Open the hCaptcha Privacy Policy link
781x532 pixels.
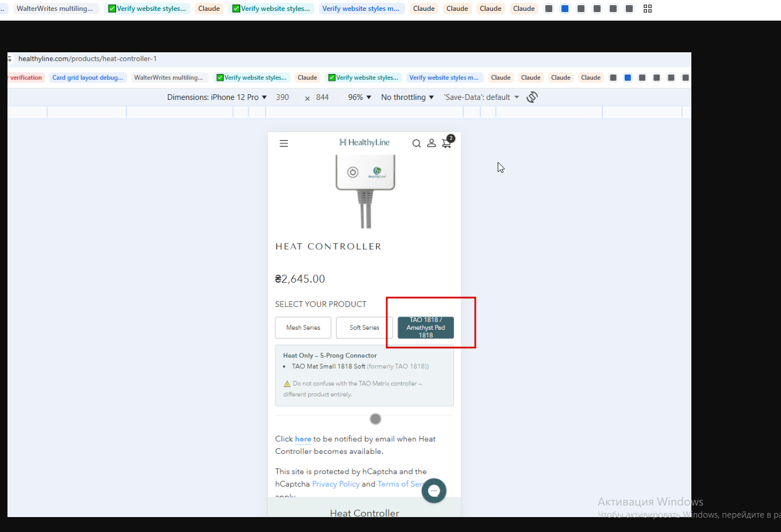coord(336,484)
